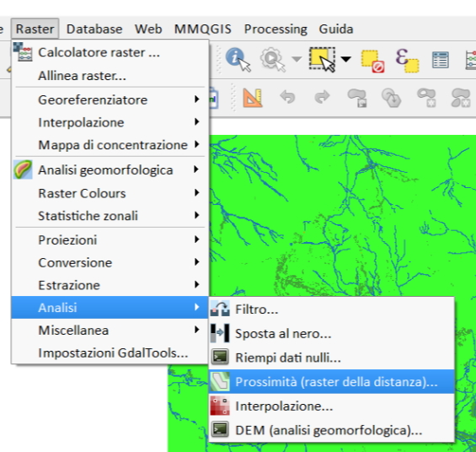476x452 pixels.
Task: Choose Interpolazione in Analisi submenu
Action: pos(332,406)
